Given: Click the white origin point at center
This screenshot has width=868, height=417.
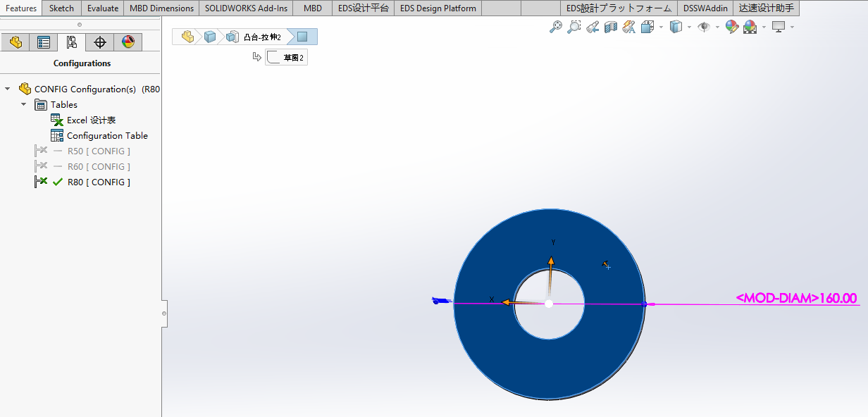Looking at the screenshot, I should pyautogui.click(x=549, y=304).
